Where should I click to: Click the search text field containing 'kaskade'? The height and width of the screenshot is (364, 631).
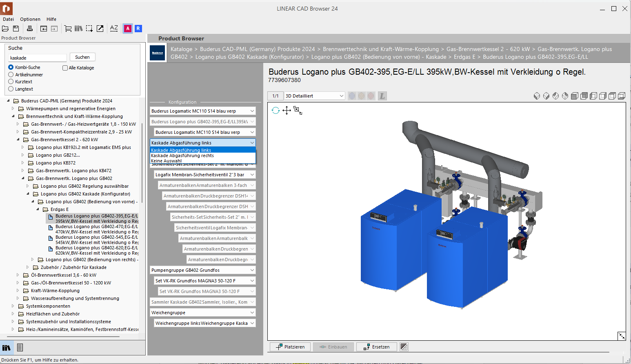click(37, 58)
